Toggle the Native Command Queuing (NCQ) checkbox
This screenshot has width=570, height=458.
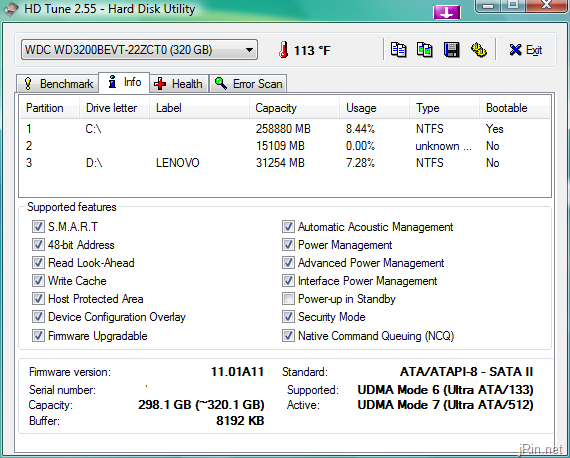[288, 336]
